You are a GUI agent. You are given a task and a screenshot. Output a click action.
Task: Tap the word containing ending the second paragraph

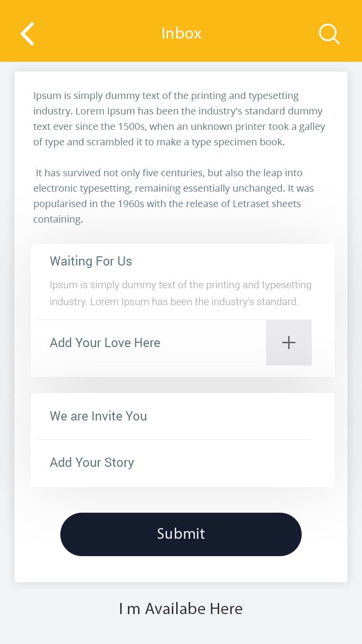(58, 219)
